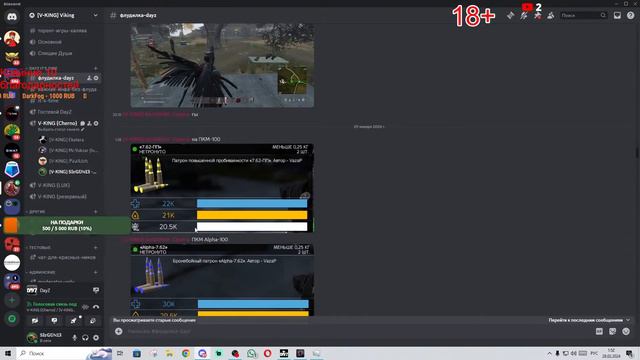
Task: Show pinned messages for this channel
Action: click(x=538, y=16)
